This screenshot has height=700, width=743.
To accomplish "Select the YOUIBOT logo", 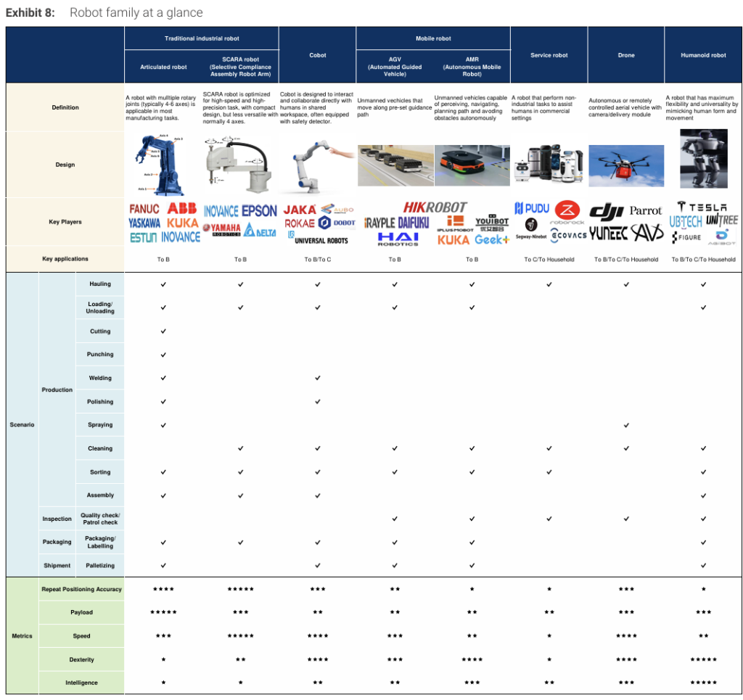I will coord(492,222).
